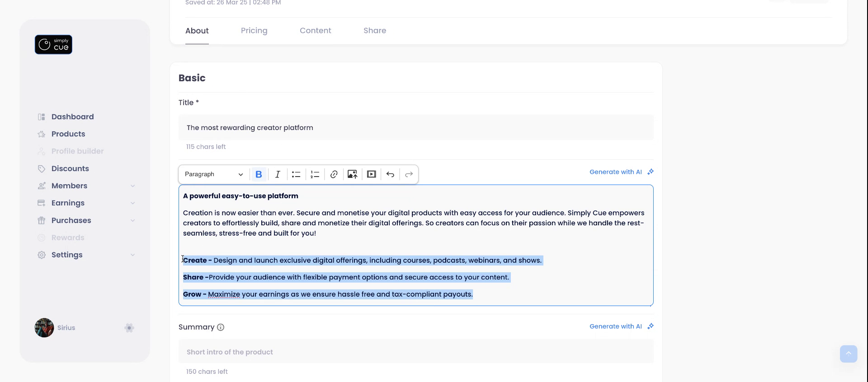Click Generate with AI above description
Viewport: 868px width, 382px height.
pyautogui.click(x=621, y=172)
